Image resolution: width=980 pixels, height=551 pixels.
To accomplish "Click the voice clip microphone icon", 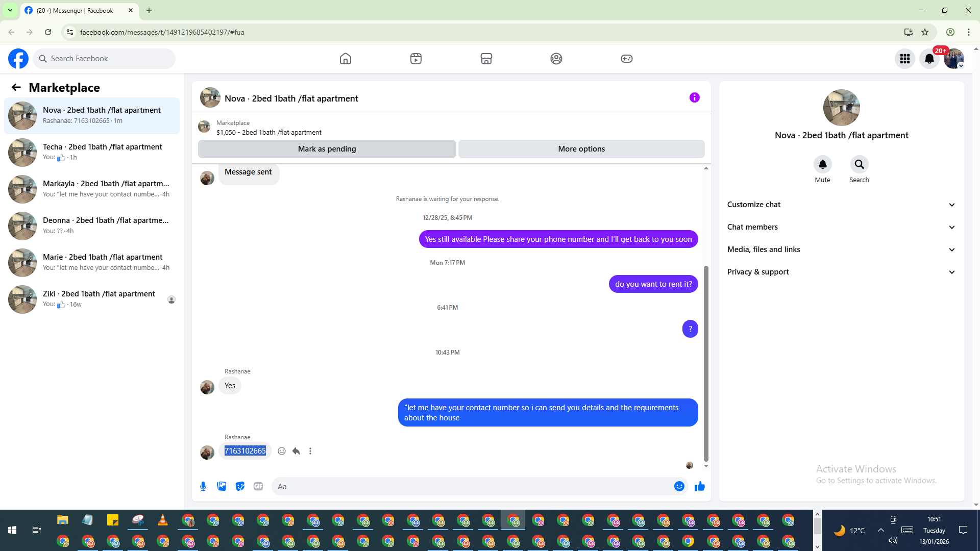I will tap(203, 486).
